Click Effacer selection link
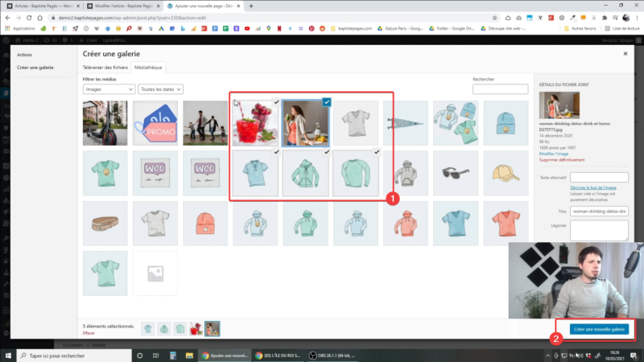 coord(89,333)
